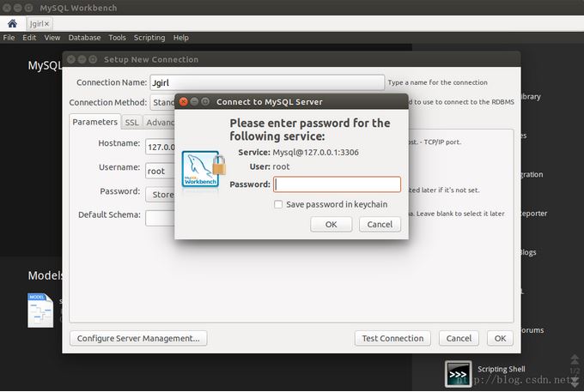Cancel the Connect to MySQL Server prompt
The width and height of the screenshot is (584, 392).
[380, 224]
